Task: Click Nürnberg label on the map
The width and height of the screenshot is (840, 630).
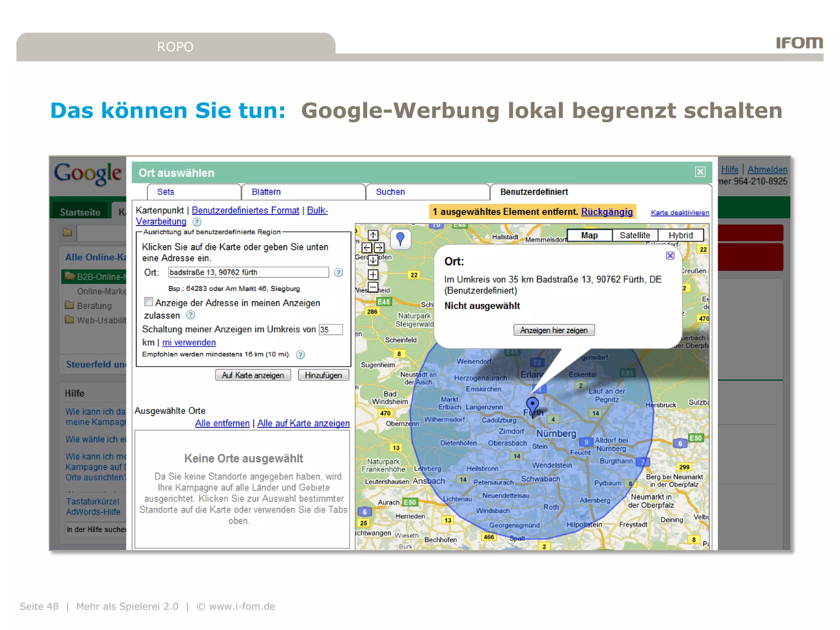Action: (556, 434)
